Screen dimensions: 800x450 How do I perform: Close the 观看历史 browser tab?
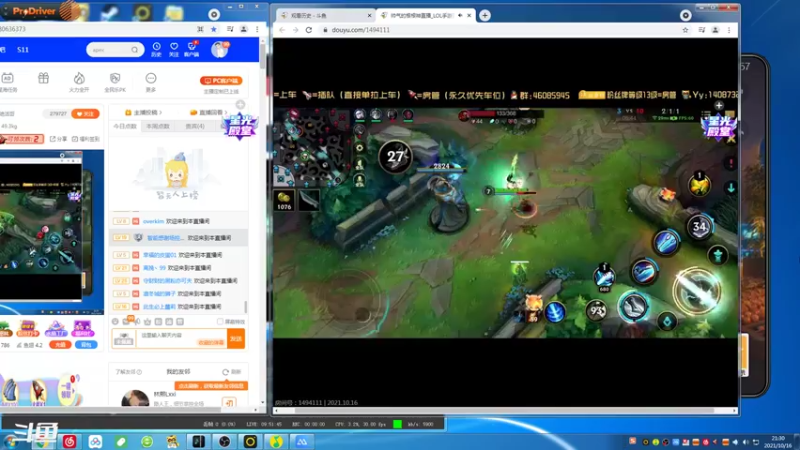369,15
